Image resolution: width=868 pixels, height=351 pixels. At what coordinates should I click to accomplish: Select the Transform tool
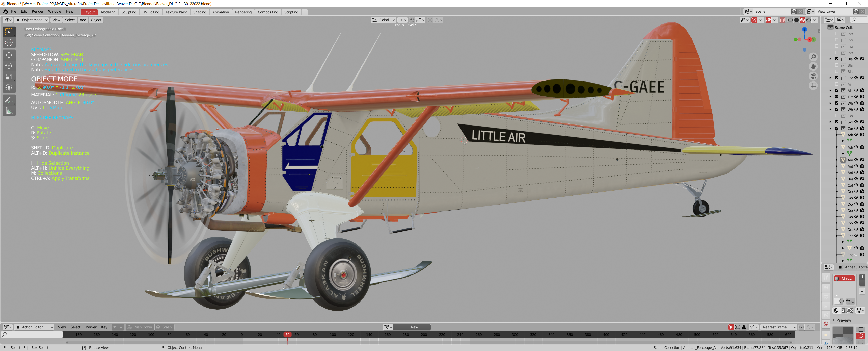pyautogui.click(x=9, y=88)
